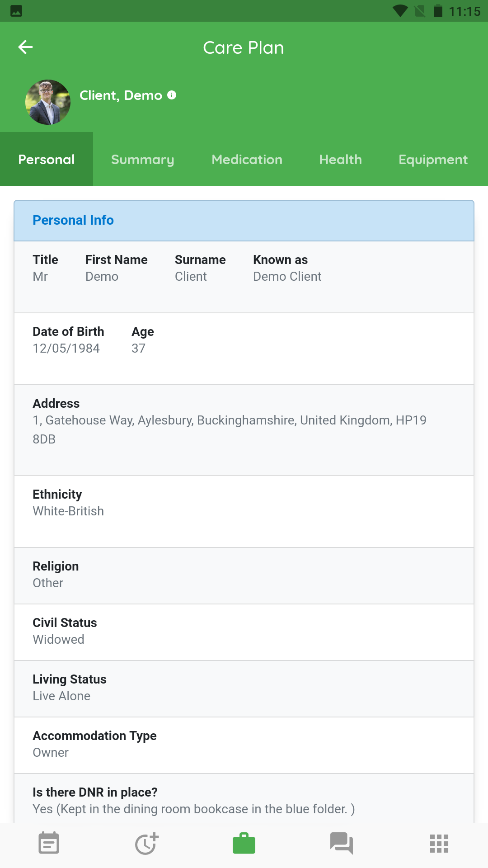488x868 pixels.
Task: Select the green briefcase care plan icon
Action: 244,843
